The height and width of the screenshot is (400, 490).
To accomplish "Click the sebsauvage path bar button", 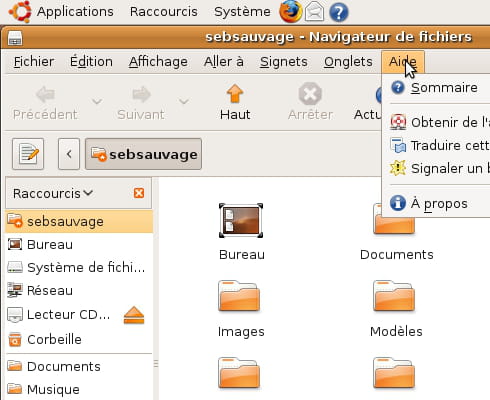I will pos(143,154).
